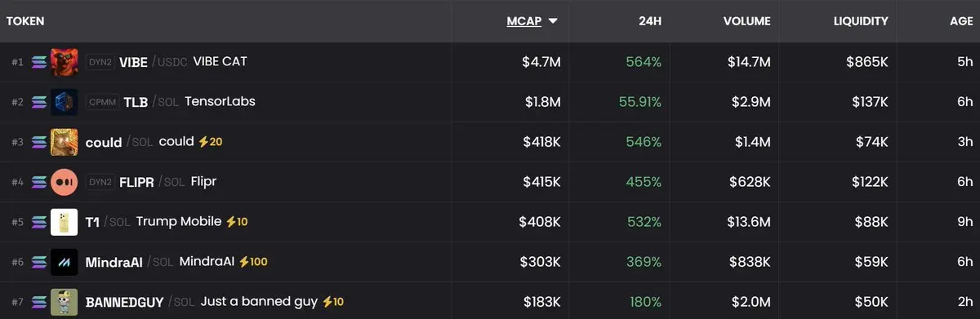Click the Flipr orange circle logo

(65, 182)
